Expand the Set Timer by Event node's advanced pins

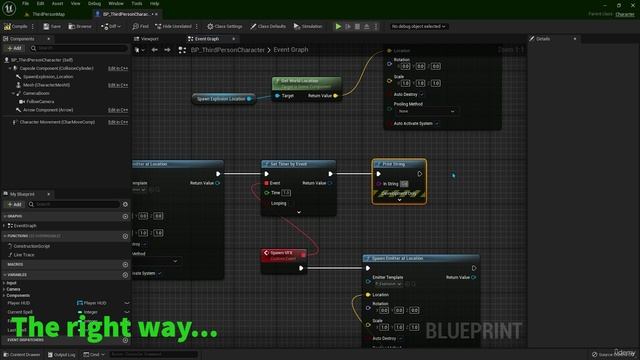(x=299, y=212)
